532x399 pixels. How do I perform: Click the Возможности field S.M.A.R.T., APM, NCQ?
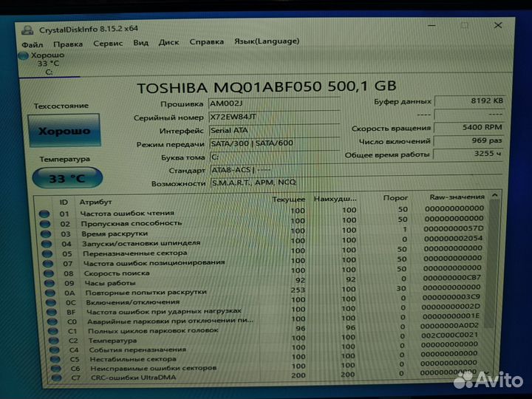point(356,183)
